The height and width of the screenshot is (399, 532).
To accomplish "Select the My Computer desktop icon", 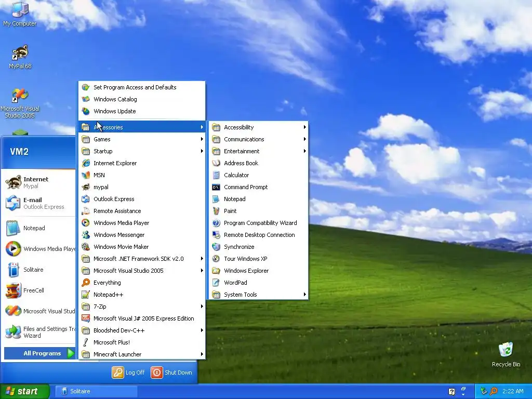I will pyautogui.click(x=20, y=14).
